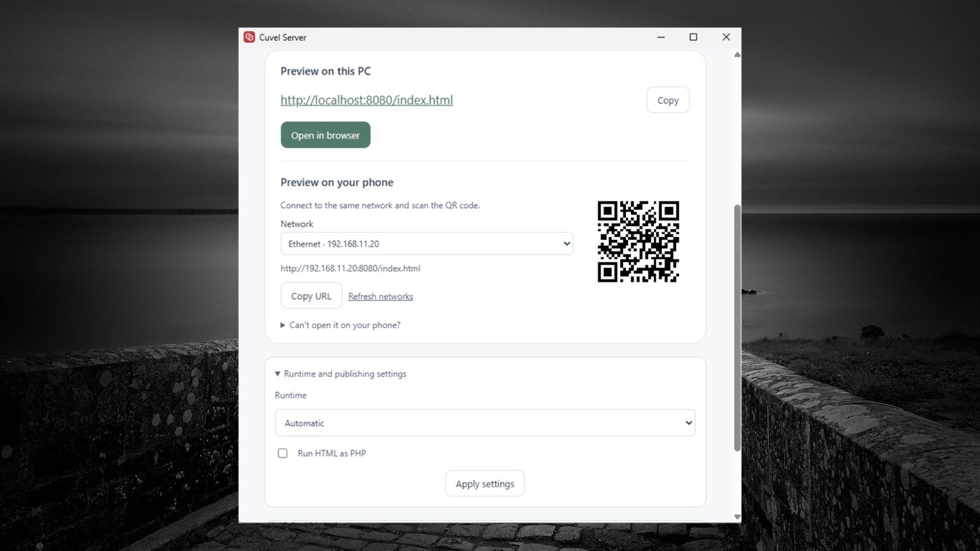Viewport: 980px width, 551px height.
Task: Expand "Can't open it on your phone?" section
Action: [x=340, y=325]
